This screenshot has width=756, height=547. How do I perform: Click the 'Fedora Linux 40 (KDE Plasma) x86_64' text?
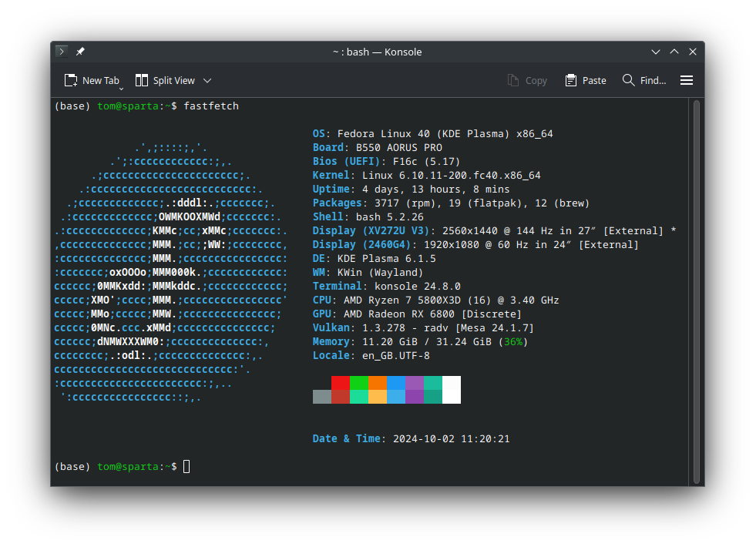pyautogui.click(x=445, y=133)
